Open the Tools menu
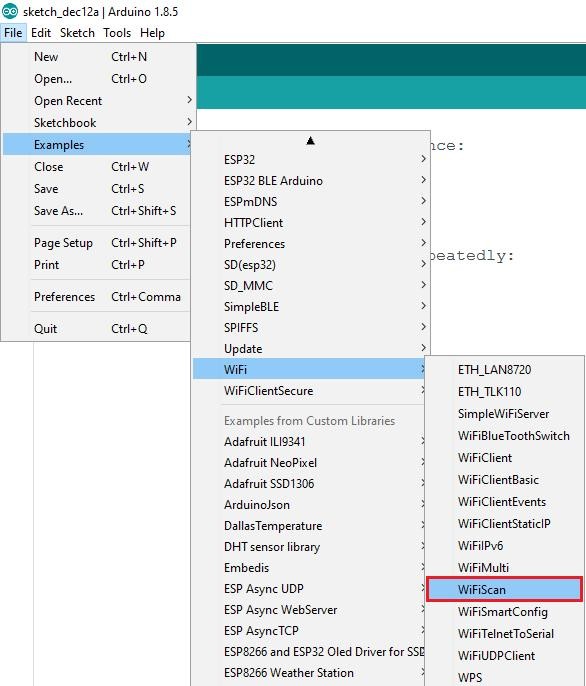Viewport: 586px width, 686px height. tap(117, 33)
